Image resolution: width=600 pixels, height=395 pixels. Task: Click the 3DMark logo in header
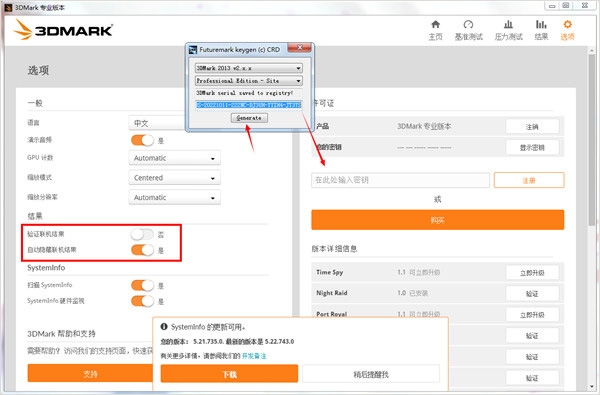[63, 29]
